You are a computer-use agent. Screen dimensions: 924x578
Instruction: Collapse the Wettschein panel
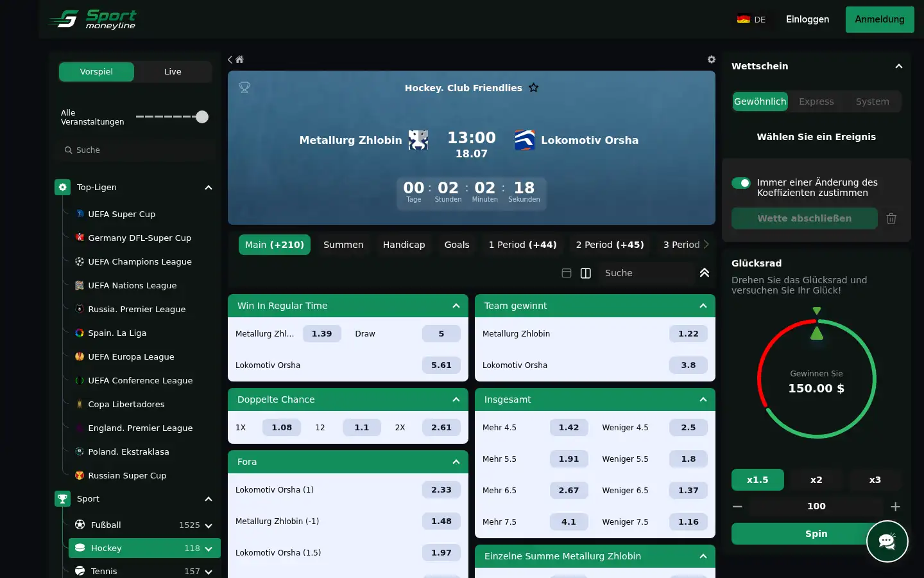tap(899, 66)
